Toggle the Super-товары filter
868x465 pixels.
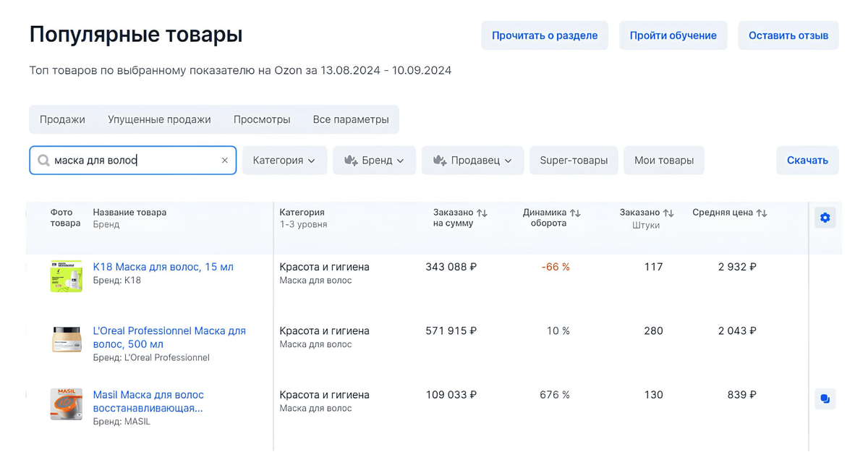click(x=574, y=161)
